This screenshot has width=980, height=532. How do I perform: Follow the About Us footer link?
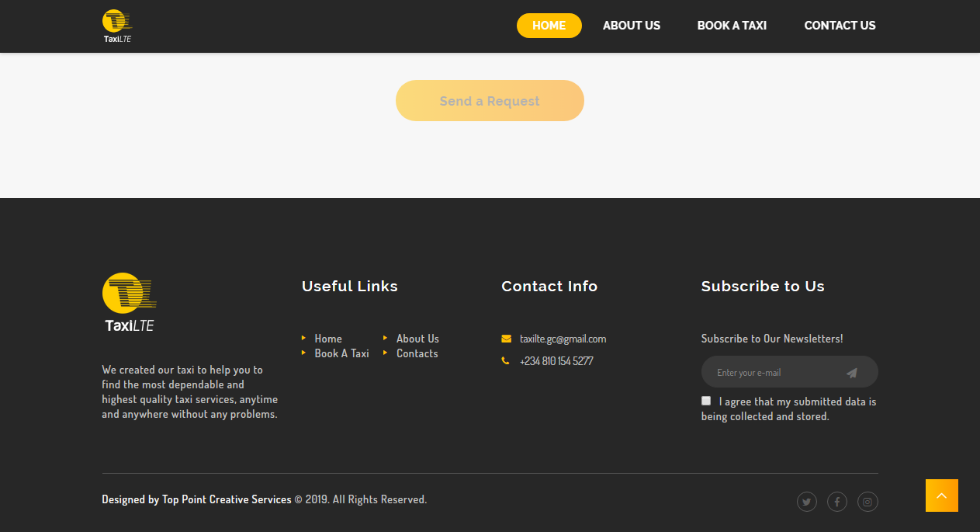click(417, 339)
